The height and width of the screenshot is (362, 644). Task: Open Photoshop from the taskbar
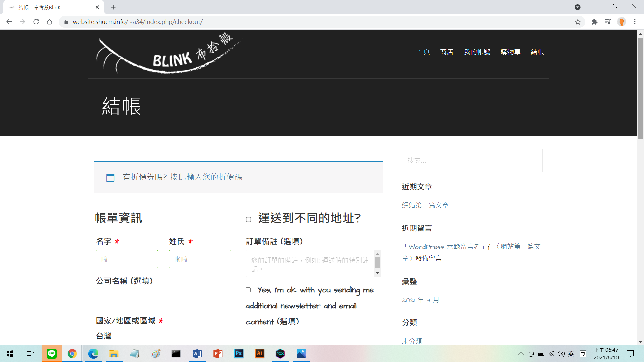pos(238,354)
